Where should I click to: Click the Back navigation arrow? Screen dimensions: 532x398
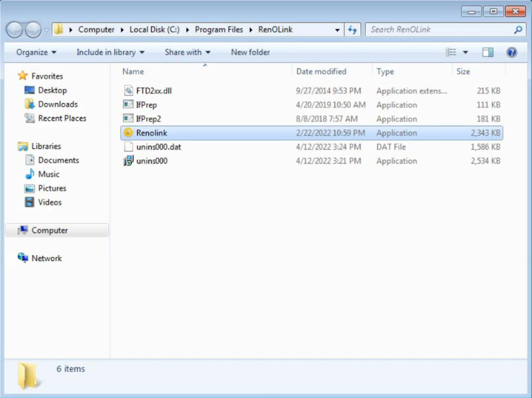[x=15, y=30]
